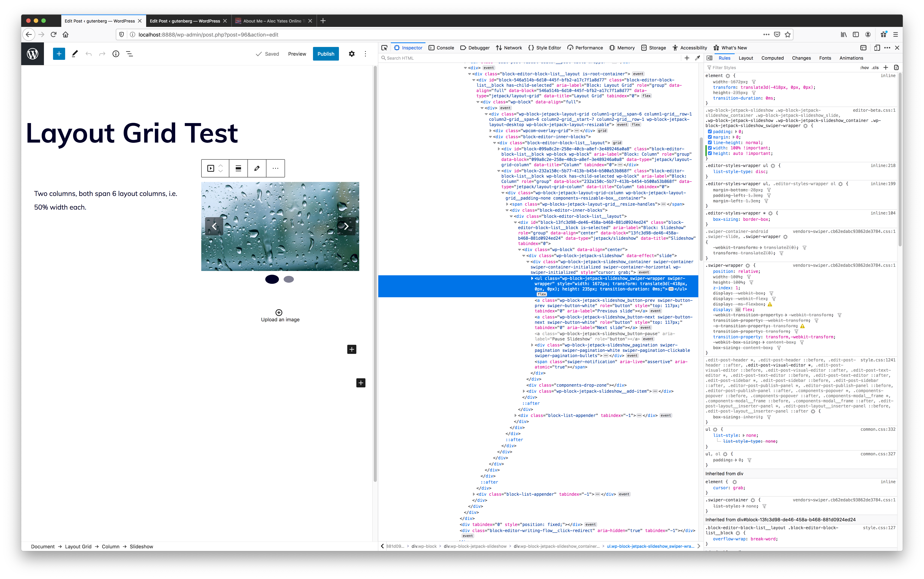Disable the line-height normal rule
The width and height of the screenshot is (924, 579).
tap(709, 142)
